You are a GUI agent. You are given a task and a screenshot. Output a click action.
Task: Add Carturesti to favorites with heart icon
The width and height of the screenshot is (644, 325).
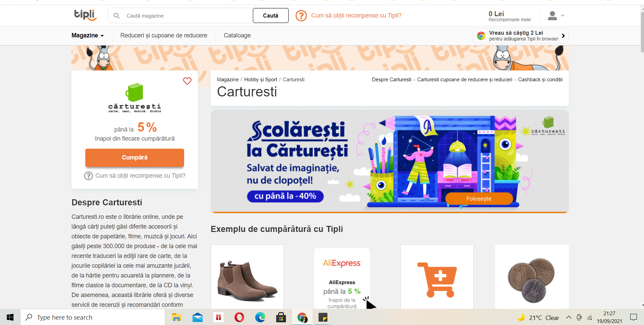tap(187, 81)
